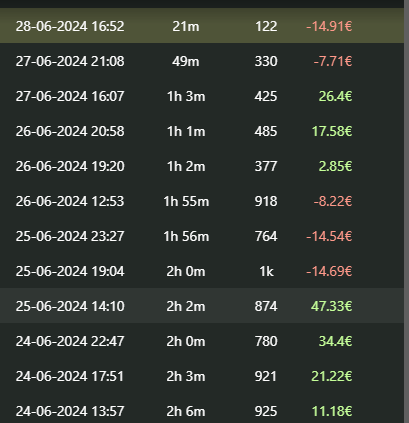Click the 34.4€ result amount
This screenshot has width=409, height=423.
tap(335, 341)
